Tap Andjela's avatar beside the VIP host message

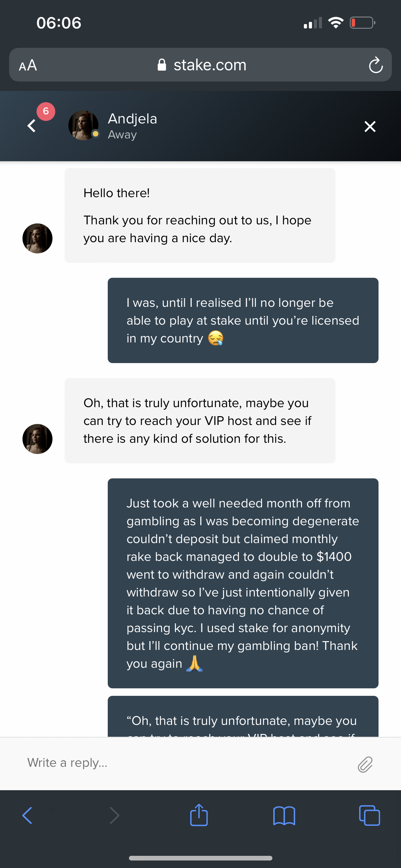pyautogui.click(x=37, y=439)
